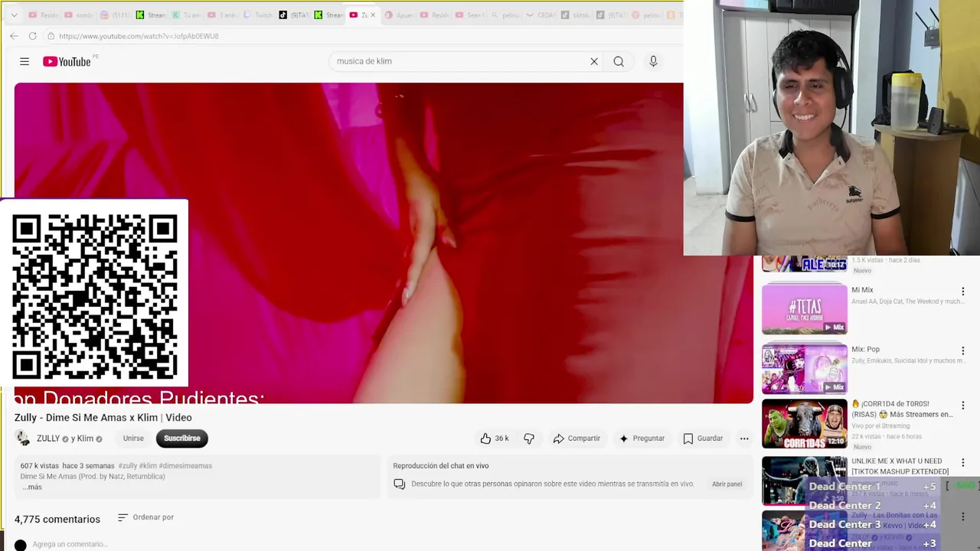The height and width of the screenshot is (551, 980).
Task: Expand the description with ...más
Action: [31, 487]
